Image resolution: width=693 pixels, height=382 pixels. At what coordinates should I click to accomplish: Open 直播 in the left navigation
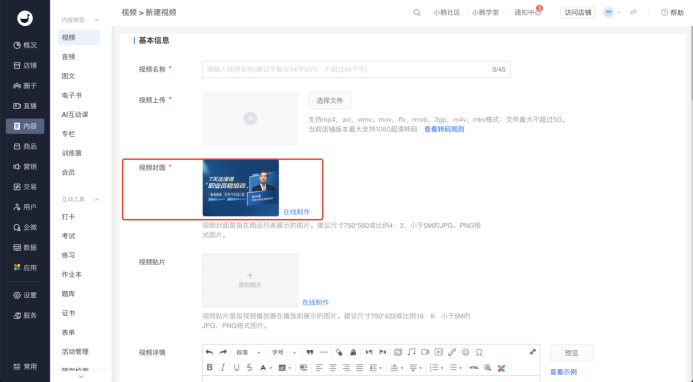(x=25, y=106)
